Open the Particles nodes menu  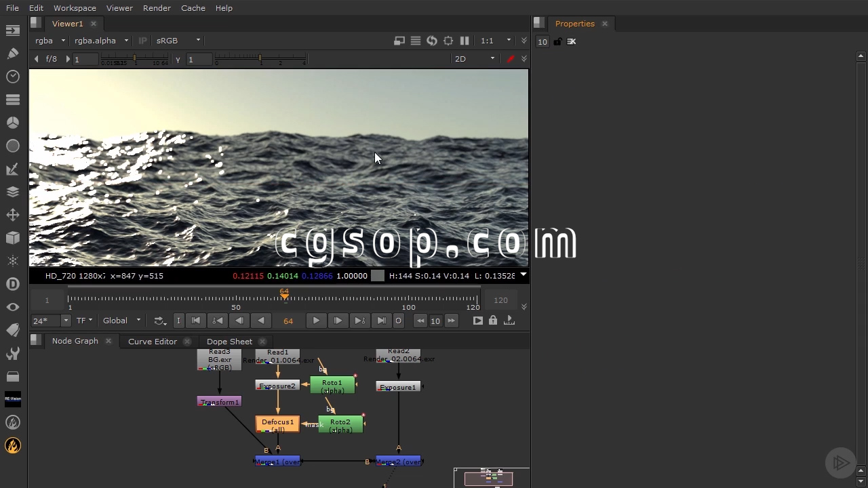[x=12, y=261]
